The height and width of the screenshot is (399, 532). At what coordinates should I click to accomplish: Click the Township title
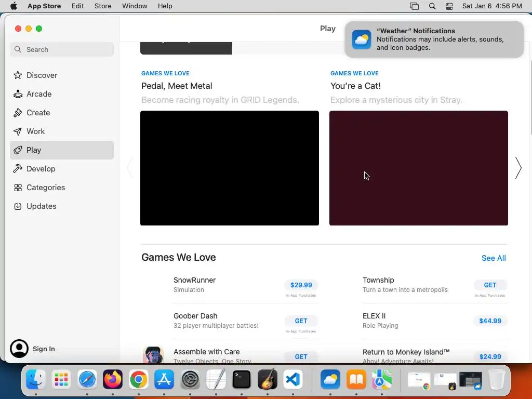click(378, 280)
